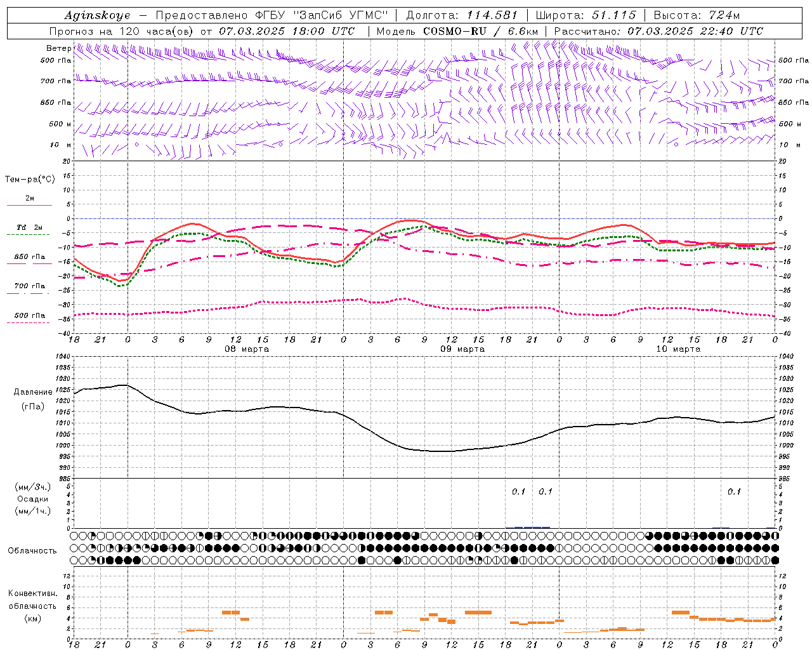Viewport: 812px width, 650px height.
Task: Click the "Широта: 51.115" header field
Action: click(x=586, y=15)
